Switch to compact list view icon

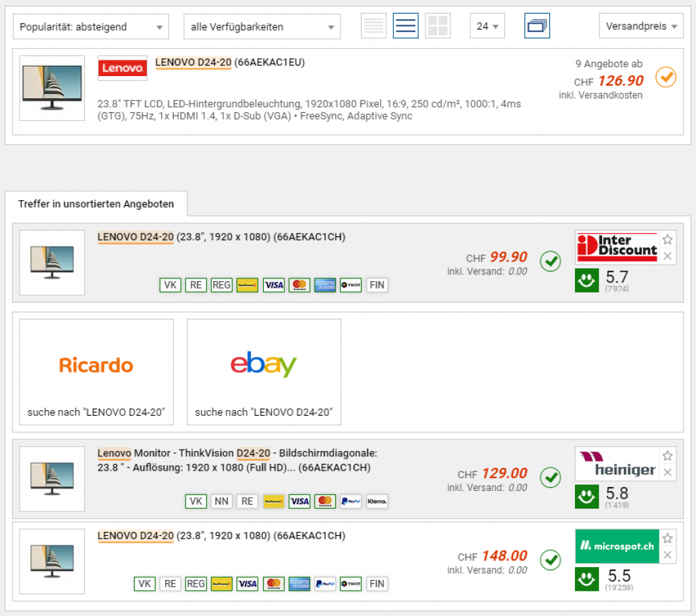373,26
